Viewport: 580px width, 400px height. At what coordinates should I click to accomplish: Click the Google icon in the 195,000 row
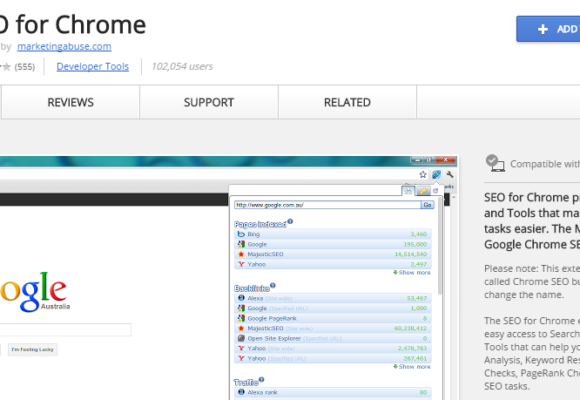(241, 244)
